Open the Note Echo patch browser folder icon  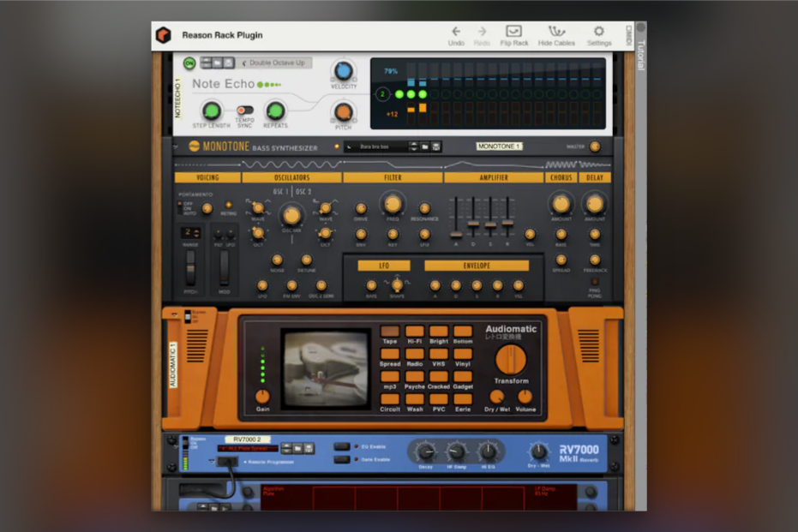coord(218,63)
